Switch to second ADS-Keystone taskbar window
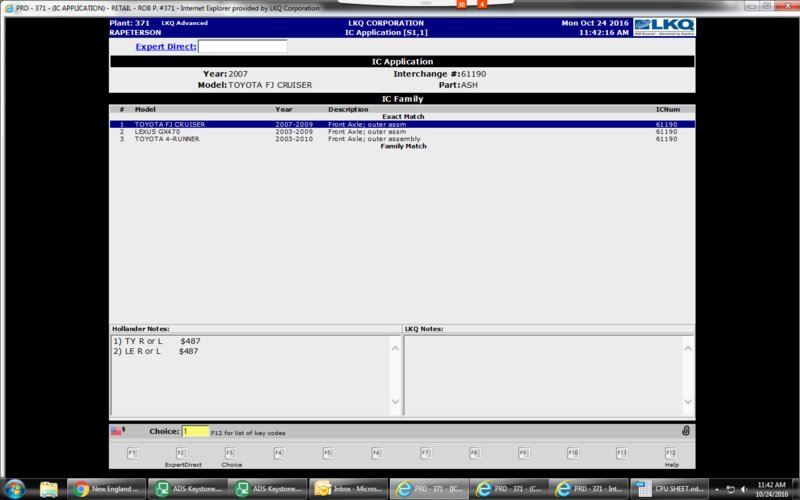The width and height of the screenshot is (800, 500). tap(267, 489)
